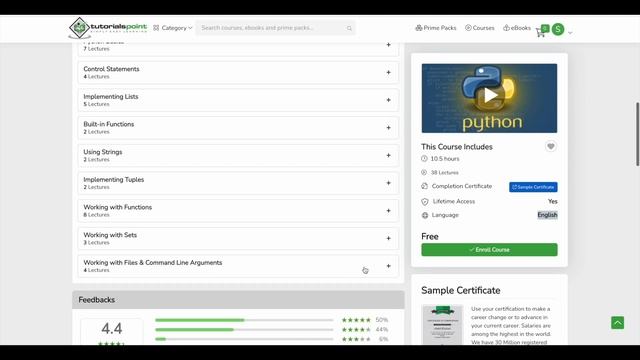Click the Lifetime Access Yes value

[553, 202]
